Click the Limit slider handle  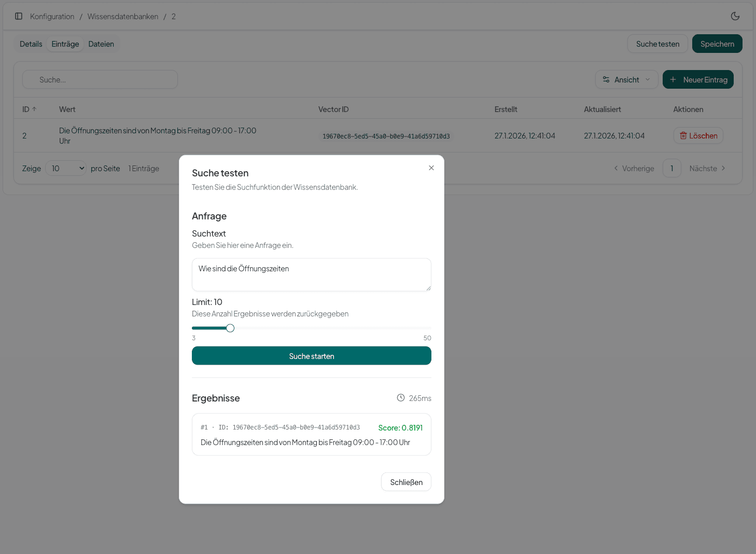click(x=230, y=328)
